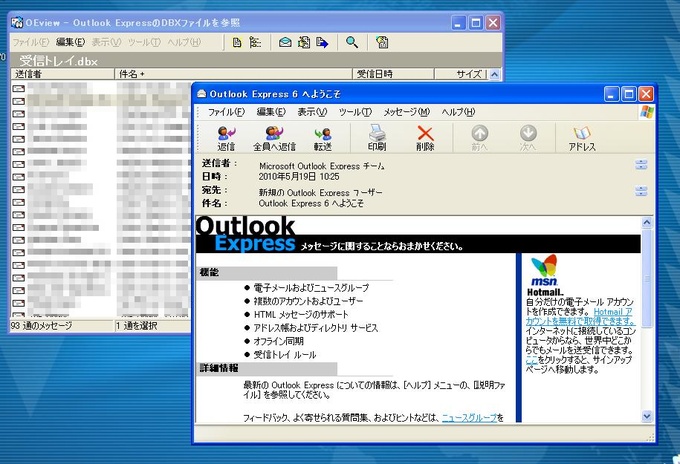Open the メッセージ(M) menu
The height and width of the screenshot is (464, 680).
pyautogui.click(x=406, y=112)
